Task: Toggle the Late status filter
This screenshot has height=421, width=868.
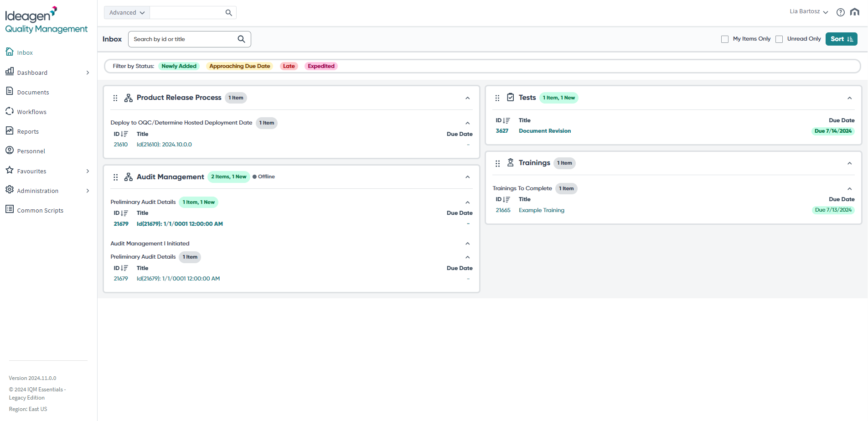Action: point(289,66)
